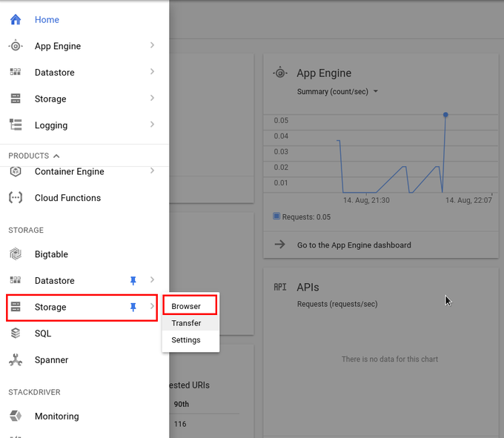Click the Spanner wrench icon
This screenshot has height=438, width=504.
tap(16, 360)
